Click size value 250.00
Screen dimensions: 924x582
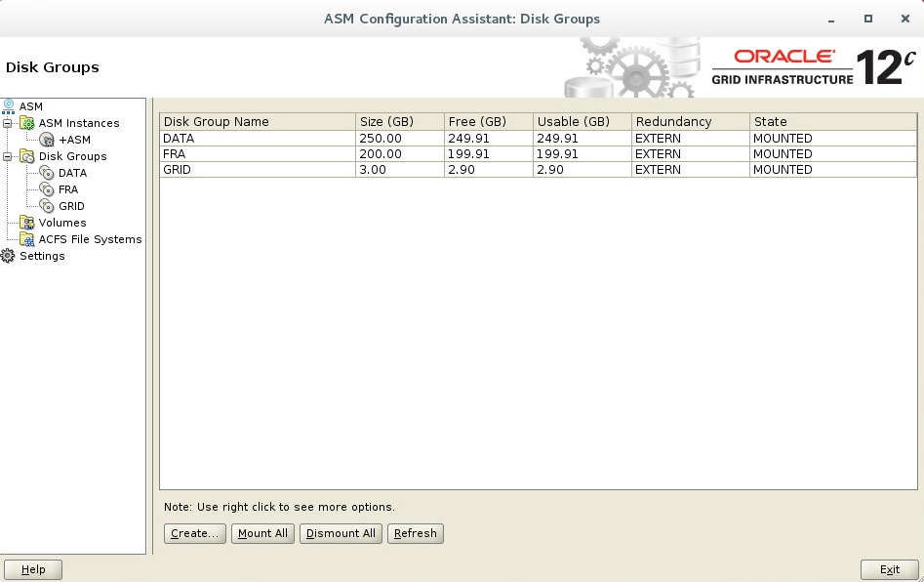381,139
